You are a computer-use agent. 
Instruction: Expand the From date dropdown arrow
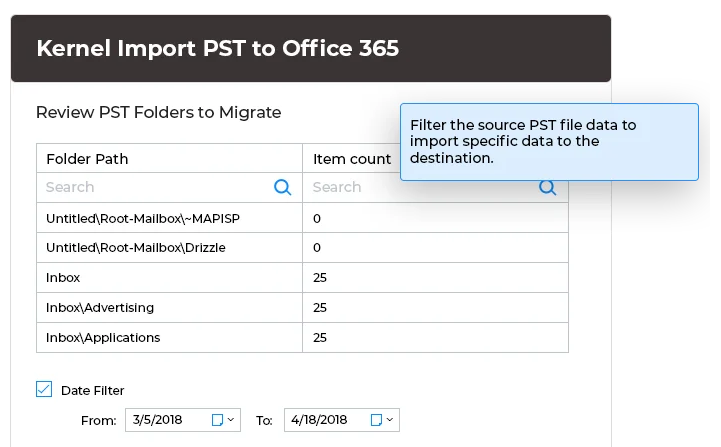point(231,420)
